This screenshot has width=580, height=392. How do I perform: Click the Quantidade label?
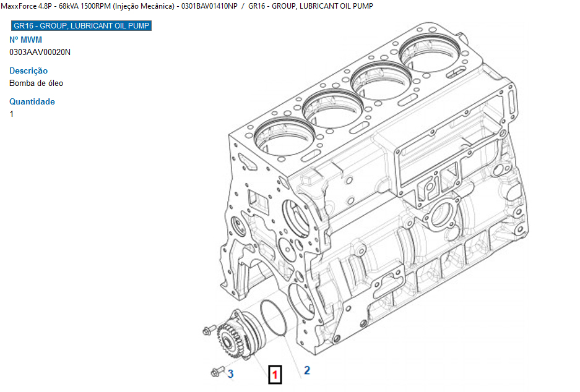(x=32, y=101)
